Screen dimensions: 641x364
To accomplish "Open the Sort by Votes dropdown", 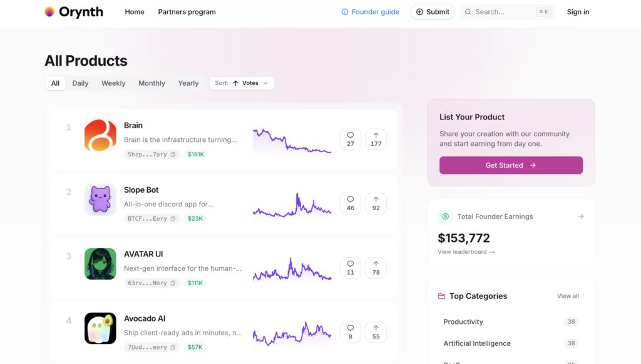I will pyautogui.click(x=242, y=83).
